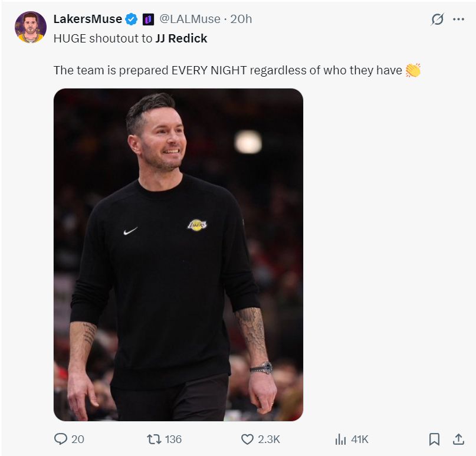This screenshot has width=476, height=456.
Task: Click the 136 repost count
Action: [173, 439]
